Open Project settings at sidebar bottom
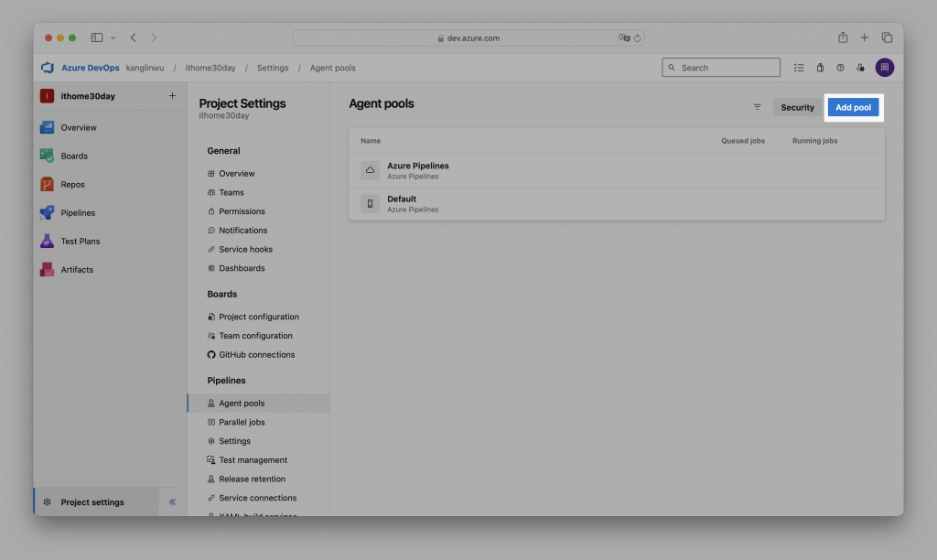The height and width of the screenshot is (560, 937). (92, 502)
